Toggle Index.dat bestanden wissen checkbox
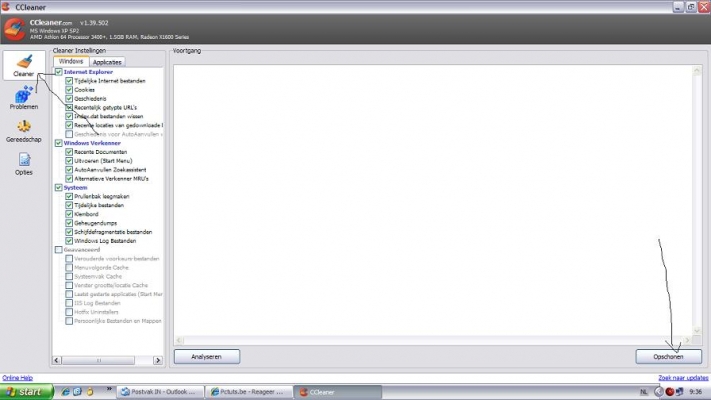Screen dimensions: 711x400 click(69, 117)
